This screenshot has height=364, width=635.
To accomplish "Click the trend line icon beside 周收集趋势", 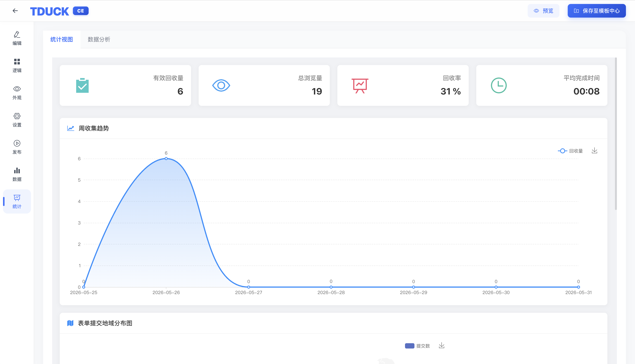I will (71, 128).
